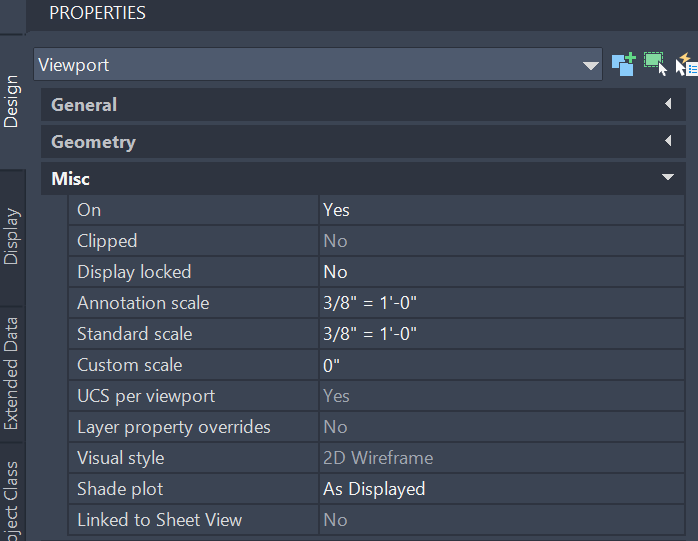
Task: Click the Custom scale value field
Action: (500, 365)
